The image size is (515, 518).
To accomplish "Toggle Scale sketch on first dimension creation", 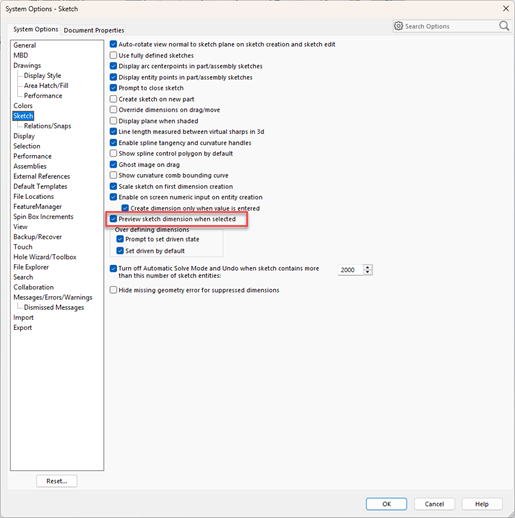I will click(x=113, y=186).
